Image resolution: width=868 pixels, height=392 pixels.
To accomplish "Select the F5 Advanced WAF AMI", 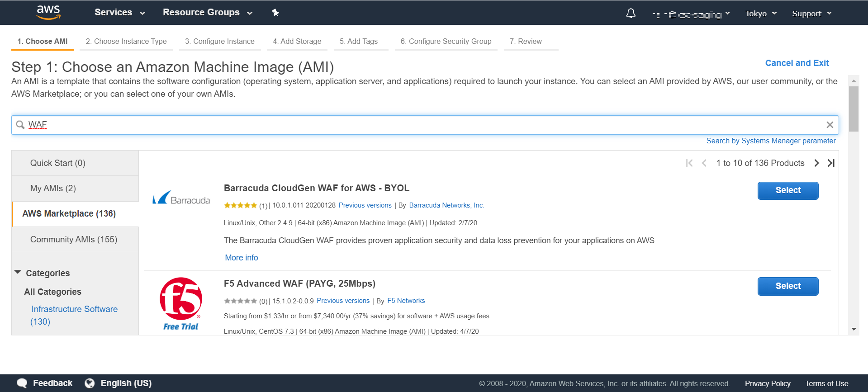I will point(788,286).
